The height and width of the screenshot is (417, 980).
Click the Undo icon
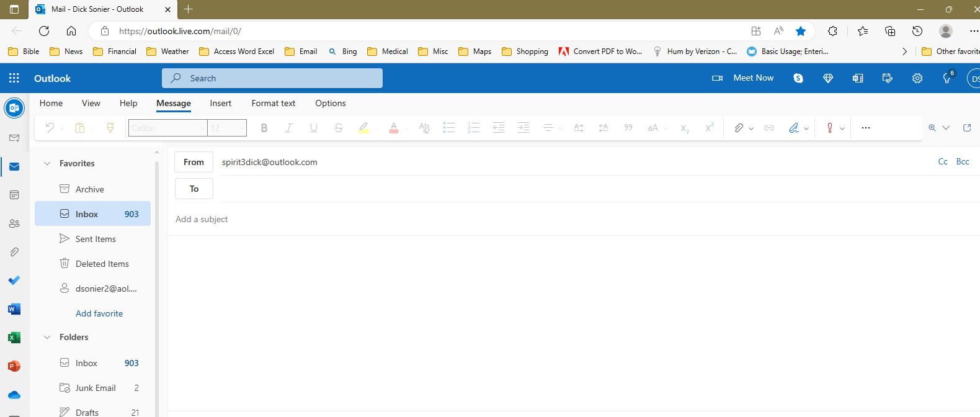(x=50, y=128)
